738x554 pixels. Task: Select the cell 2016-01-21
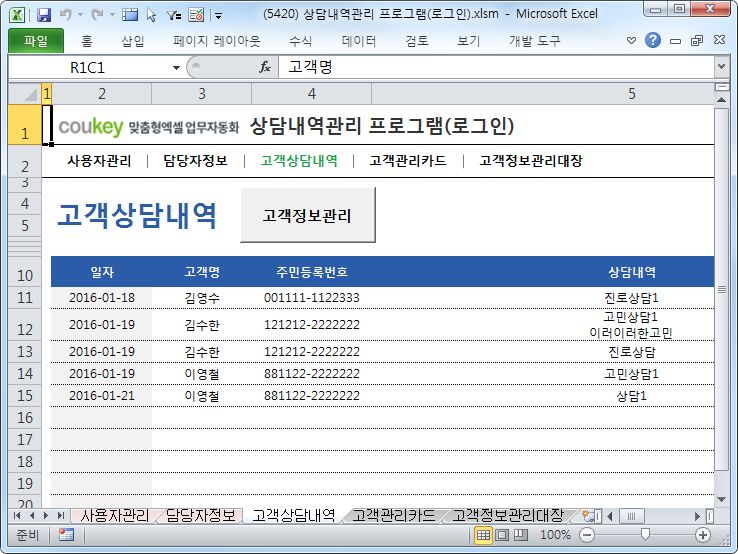tap(102, 396)
